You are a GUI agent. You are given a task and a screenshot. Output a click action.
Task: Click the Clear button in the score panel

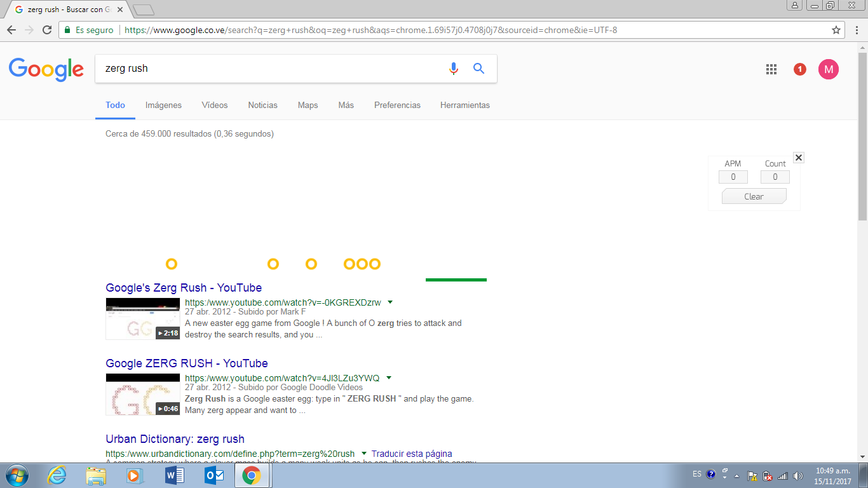(754, 196)
